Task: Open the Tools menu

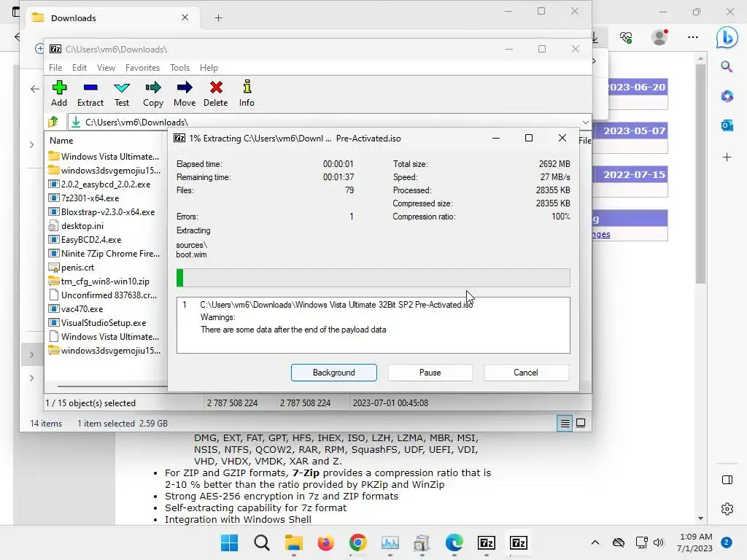Action: pyautogui.click(x=179, y=68)
